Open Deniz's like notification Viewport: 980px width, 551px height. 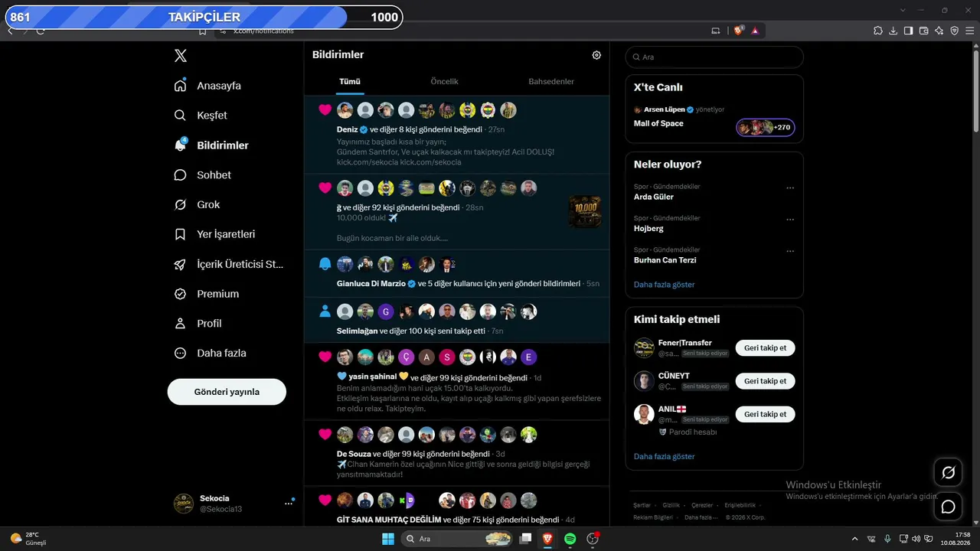tap(456, 134)
